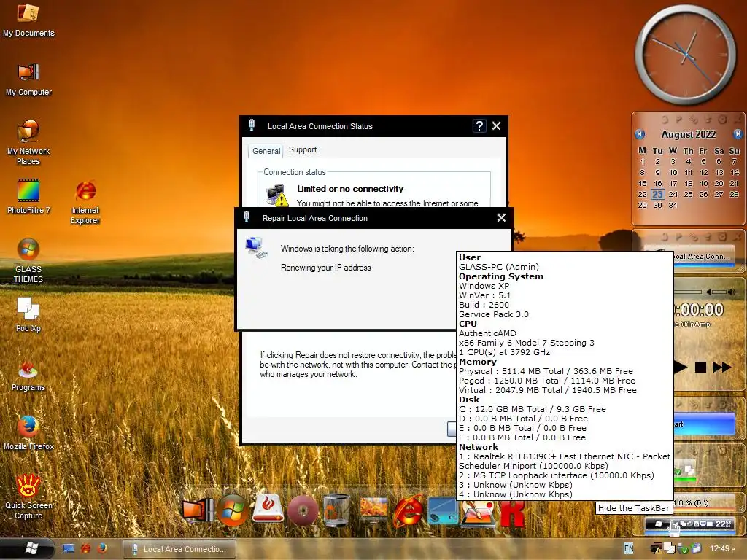This screenshot has height=560, width=747.
Task: Click the Hide the TaskBar icon in the widget
Action: (x=673, y=524)
